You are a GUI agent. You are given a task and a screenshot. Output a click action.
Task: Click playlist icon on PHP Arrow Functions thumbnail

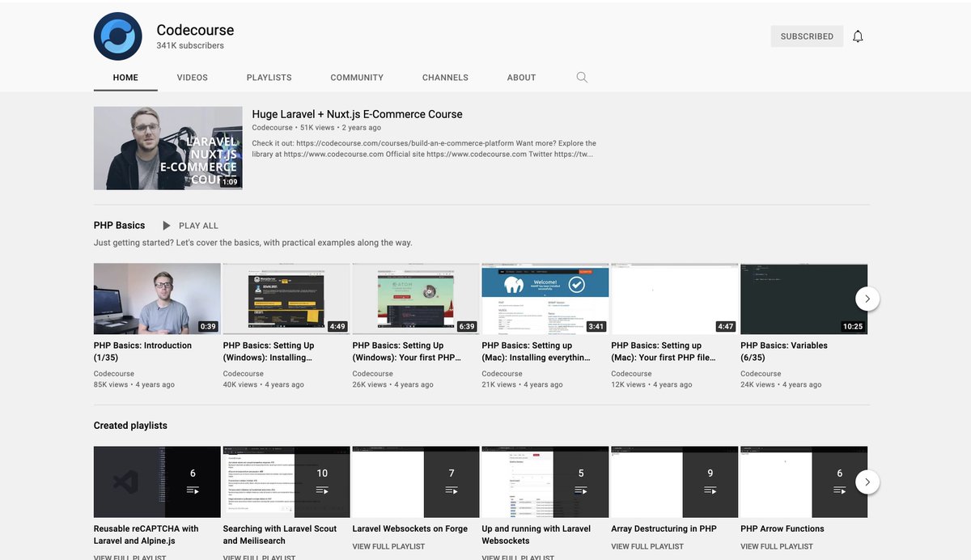pos(840,490)
